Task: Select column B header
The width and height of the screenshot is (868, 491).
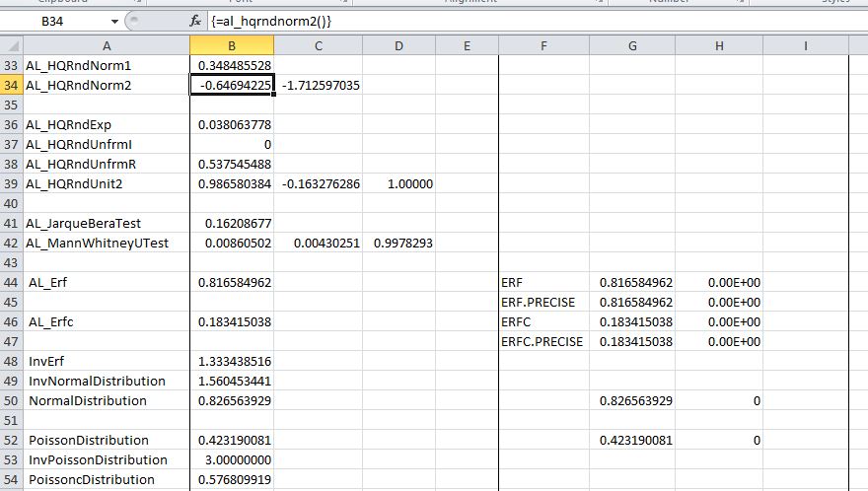Action: tap(232, 45)
